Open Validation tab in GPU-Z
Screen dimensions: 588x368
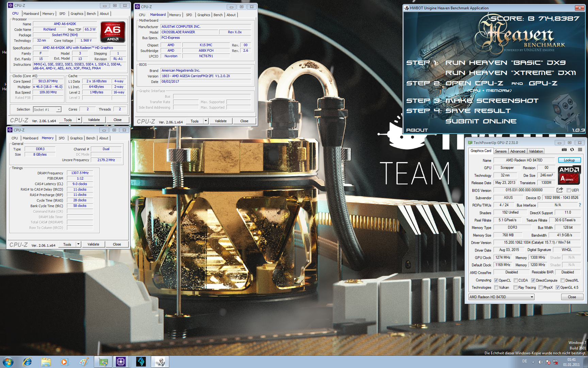(536, 151)
